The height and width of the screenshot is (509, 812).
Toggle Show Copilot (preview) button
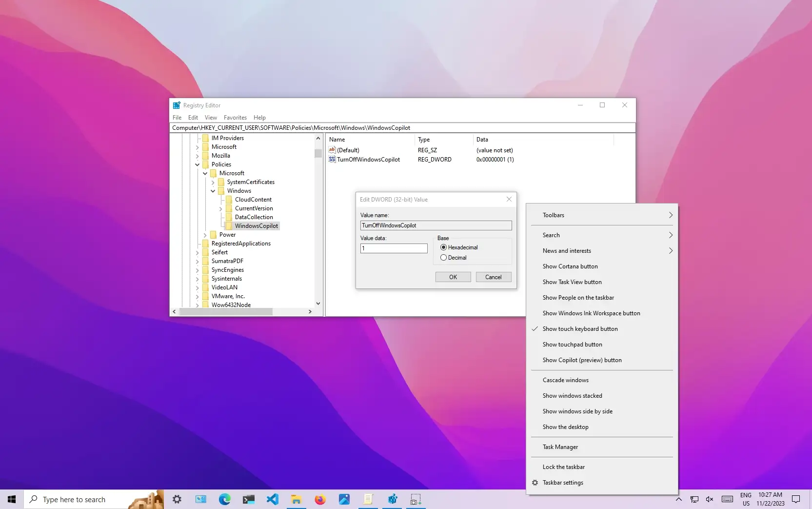pos(602,360)
